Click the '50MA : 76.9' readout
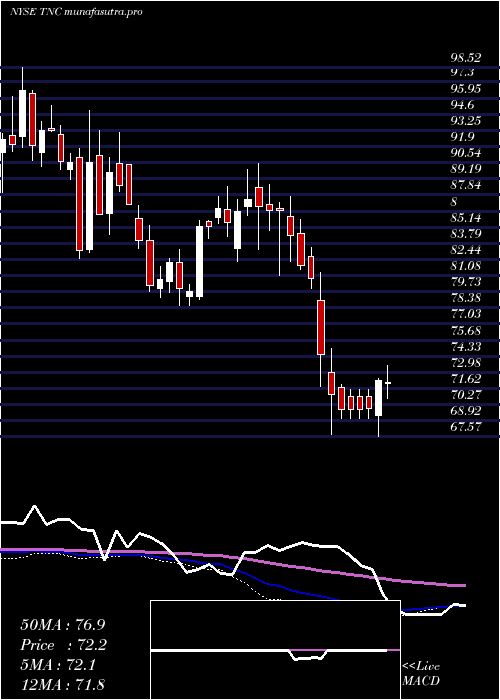This screenshot has width=500, height=700. tap(63, 625)
